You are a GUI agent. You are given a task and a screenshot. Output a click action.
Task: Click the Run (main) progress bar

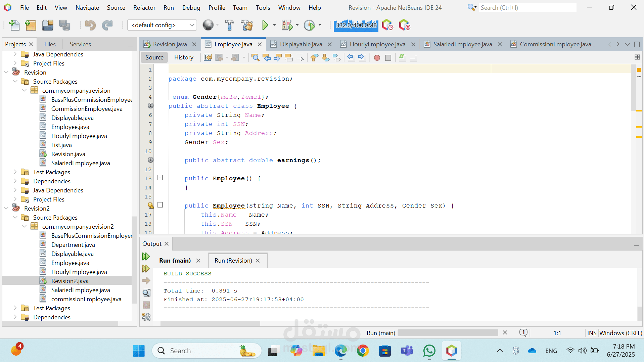tap(448, 333)
